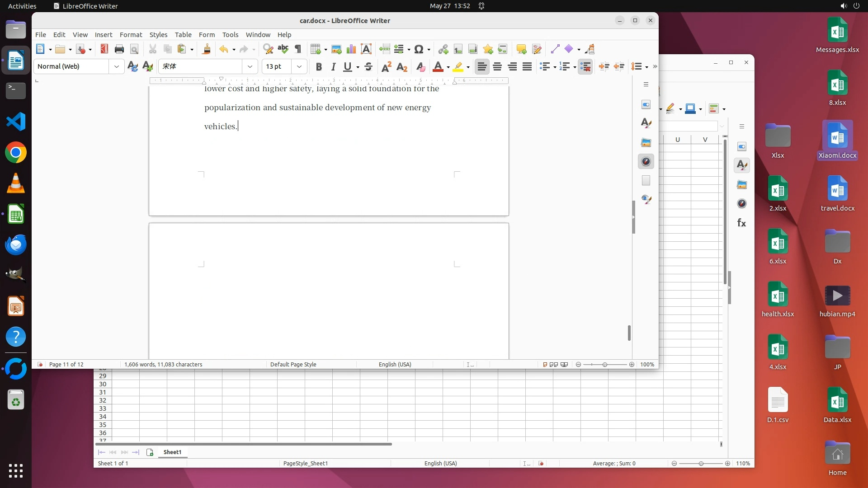Image resolution: width=868 pixels, height=488 pixels.
Task: Click Insert Image toolbar icon
Action: 336,49
